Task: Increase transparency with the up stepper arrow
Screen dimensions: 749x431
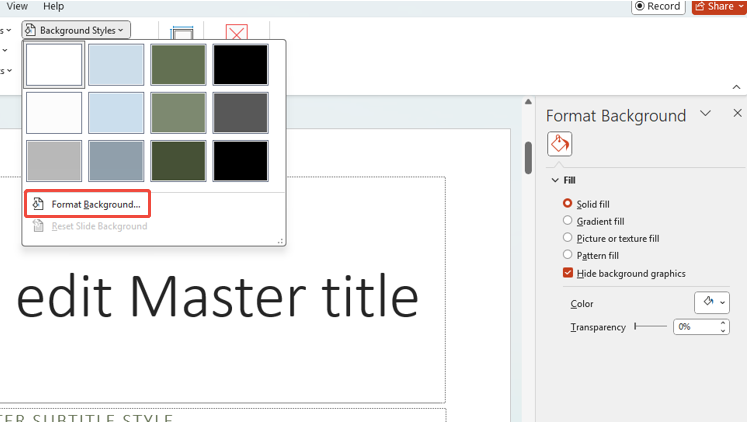Action: pos(723,323)
